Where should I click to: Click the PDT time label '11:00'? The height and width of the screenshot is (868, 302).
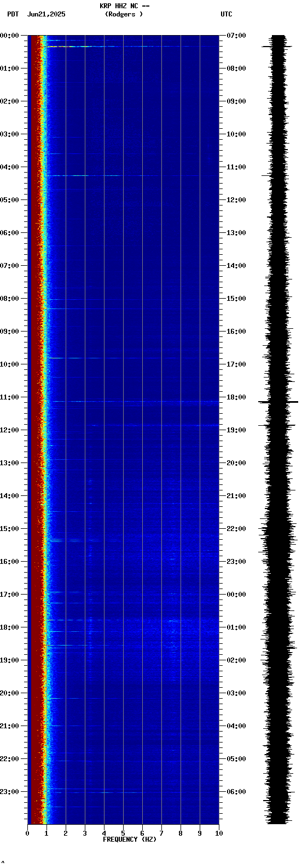[9, 397]
